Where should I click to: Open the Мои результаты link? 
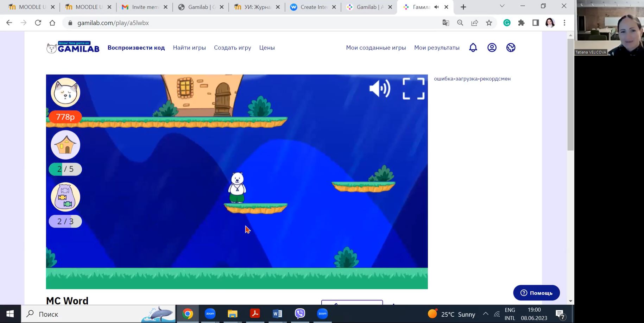click(x=437, y=47)
